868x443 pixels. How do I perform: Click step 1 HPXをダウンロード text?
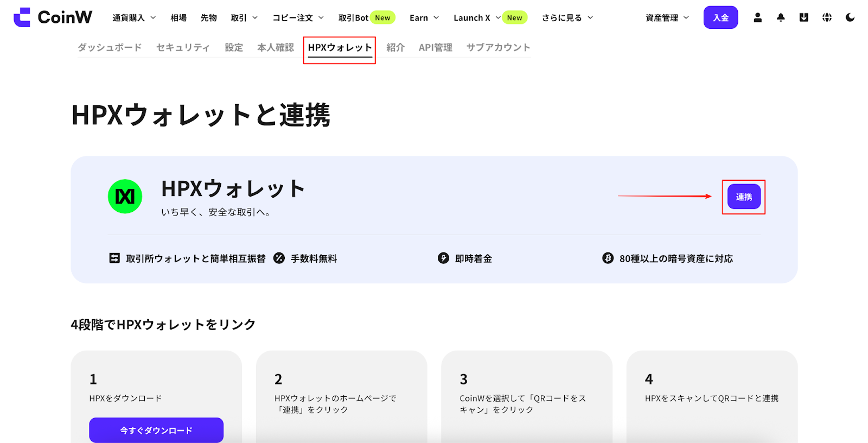point(126,398)
